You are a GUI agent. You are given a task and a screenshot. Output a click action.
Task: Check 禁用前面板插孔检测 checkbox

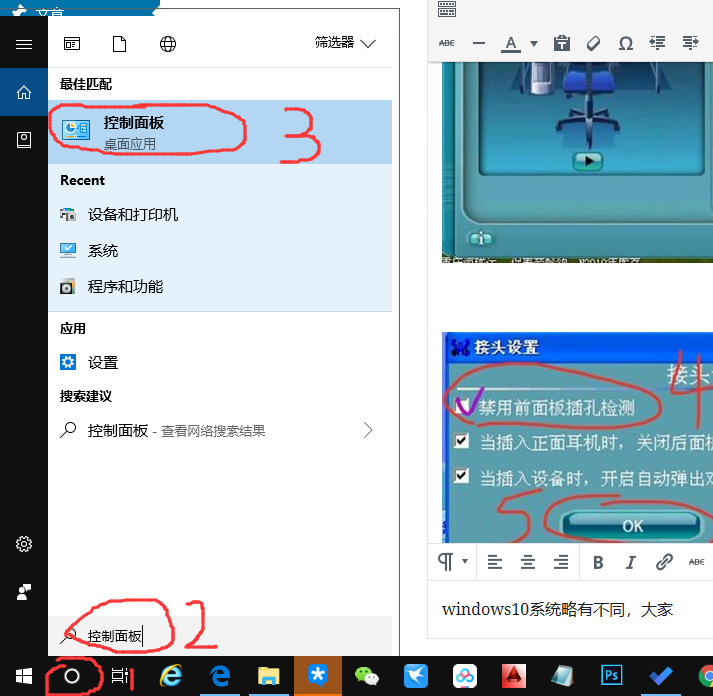tap(462, 404)
